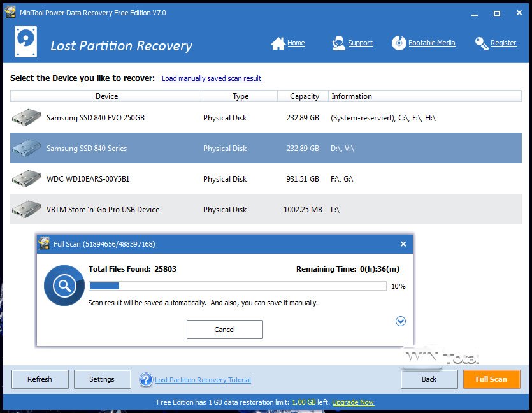The height and width of the screenshot is (413, 532).
Task: Open the Settings button
Action: click(x=102, y=379)
